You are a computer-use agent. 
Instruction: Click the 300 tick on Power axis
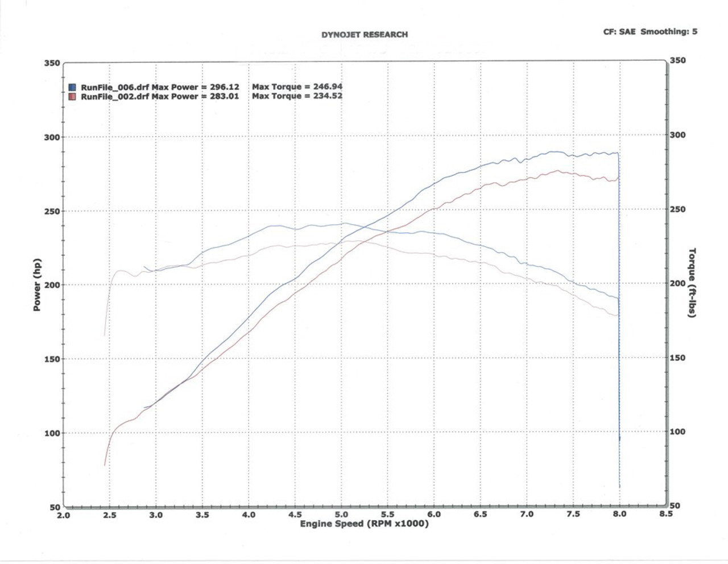(52, 137)
